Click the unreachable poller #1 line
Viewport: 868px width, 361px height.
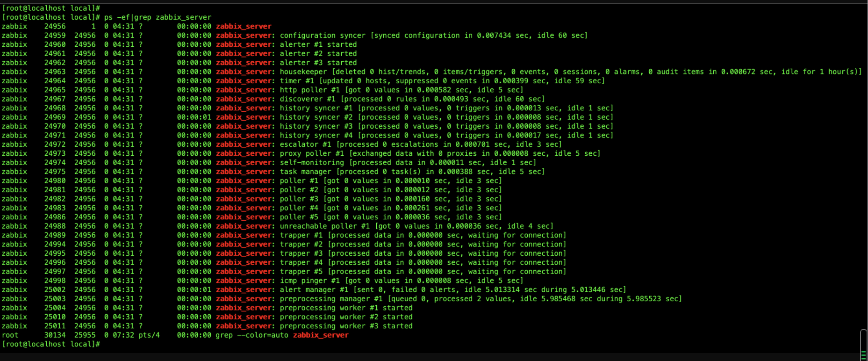pyautogui.click(x=277, y=226)
